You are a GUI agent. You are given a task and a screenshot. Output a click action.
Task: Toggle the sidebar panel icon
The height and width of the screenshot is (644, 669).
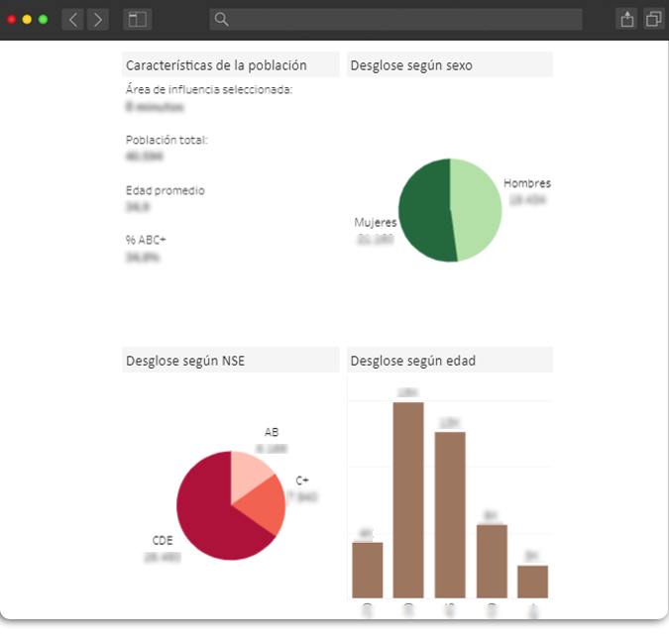click(x=137, y=19)
